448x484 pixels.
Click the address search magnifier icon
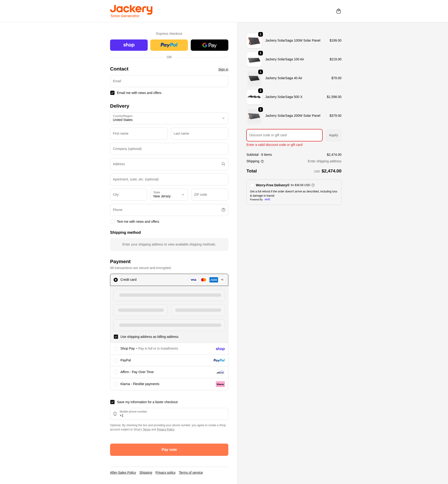tap(223, 164)
